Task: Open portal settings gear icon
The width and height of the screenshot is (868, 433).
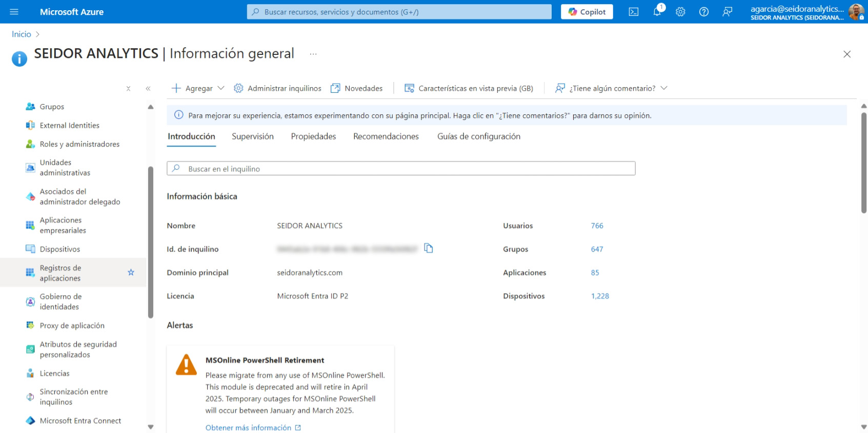Action: (680, 12)
